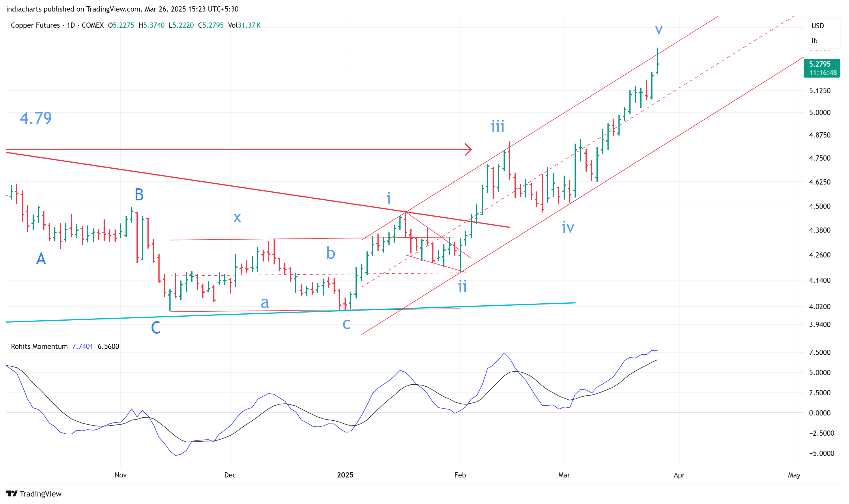This screenshot has height=504, width=849.
Task: Click the TradingView logo at bottom left
Action: coord(34,493)
